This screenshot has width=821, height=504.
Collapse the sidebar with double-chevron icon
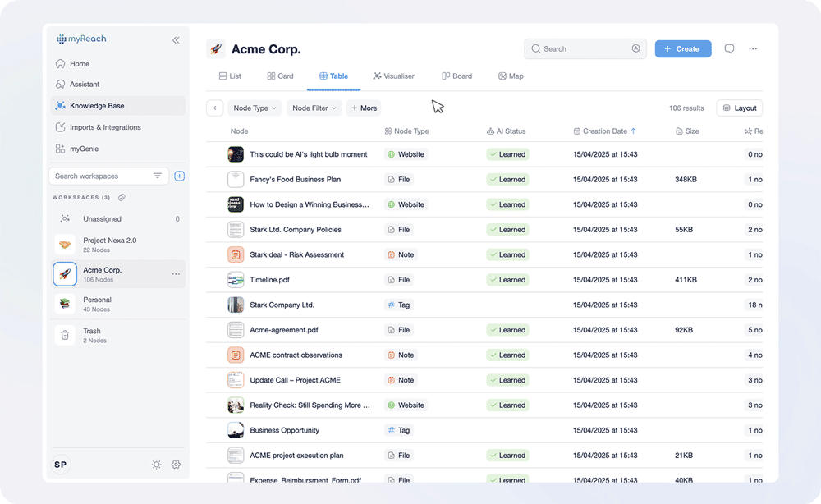pos(176,39)
